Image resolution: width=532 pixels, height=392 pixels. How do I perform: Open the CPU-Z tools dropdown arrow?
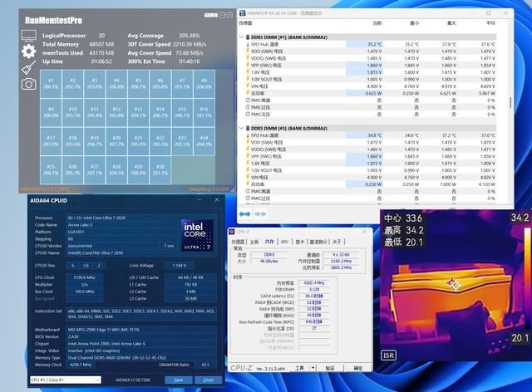click(313, 368)
